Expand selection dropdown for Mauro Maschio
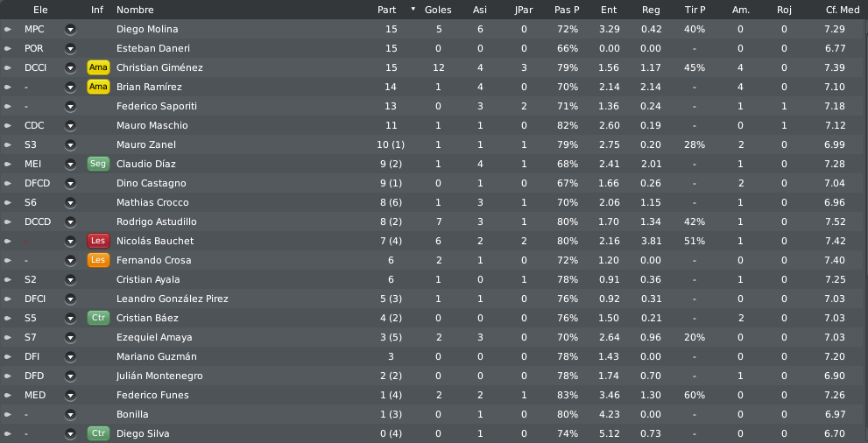 70,125
